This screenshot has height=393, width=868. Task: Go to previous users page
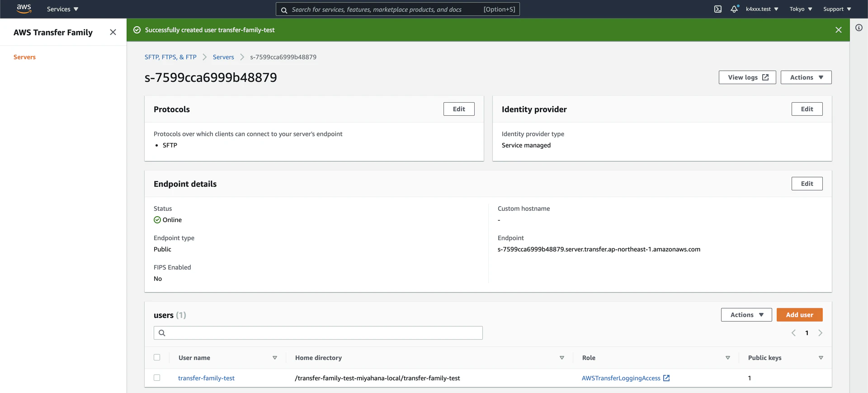pos(793,333)
